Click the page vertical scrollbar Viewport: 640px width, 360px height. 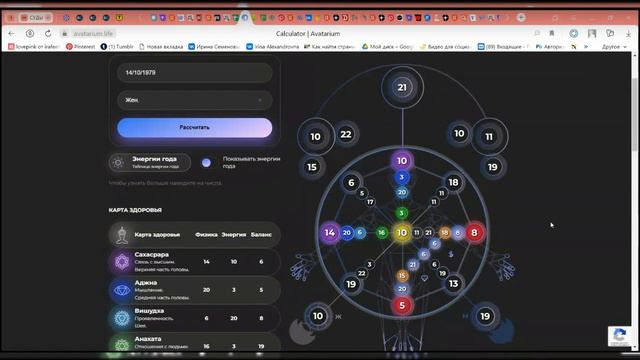[635, 114]
